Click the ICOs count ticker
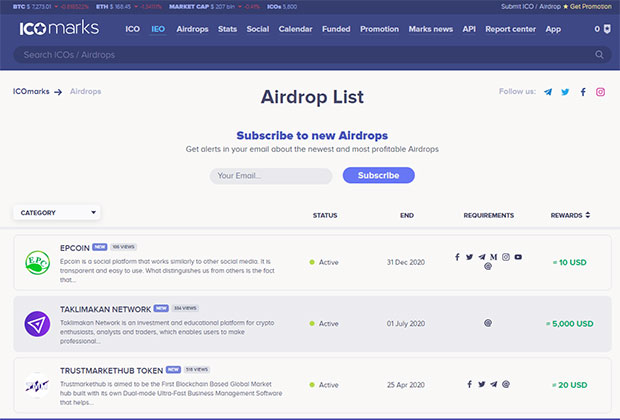 282,7
